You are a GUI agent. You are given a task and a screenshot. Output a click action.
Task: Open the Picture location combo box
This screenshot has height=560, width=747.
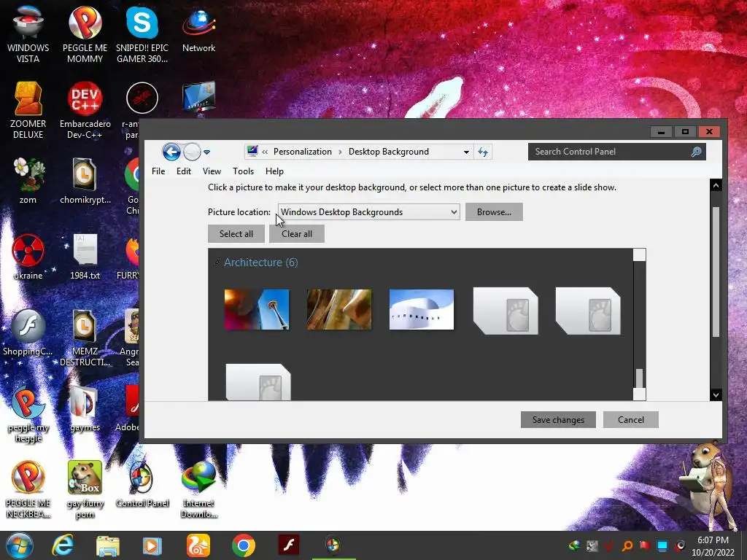368,212
